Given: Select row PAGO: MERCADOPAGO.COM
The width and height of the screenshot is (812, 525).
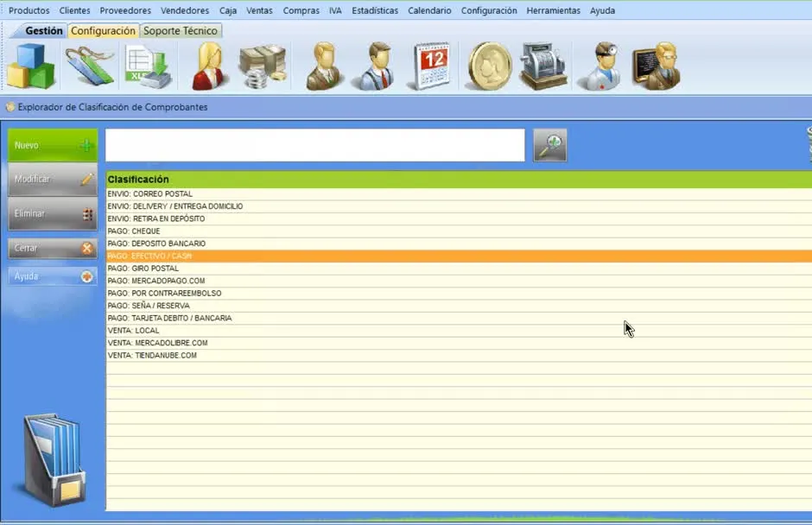Looking at the screenshot, I should 459,281.
